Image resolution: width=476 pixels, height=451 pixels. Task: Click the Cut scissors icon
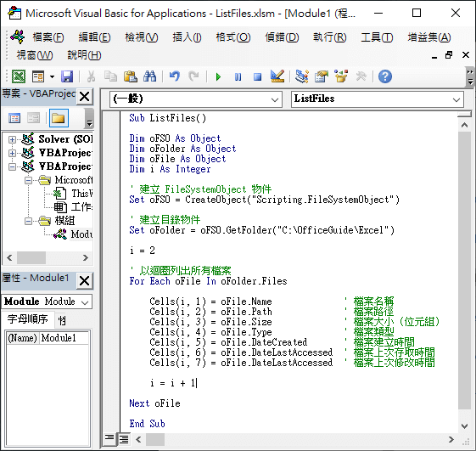coord(91,76)
